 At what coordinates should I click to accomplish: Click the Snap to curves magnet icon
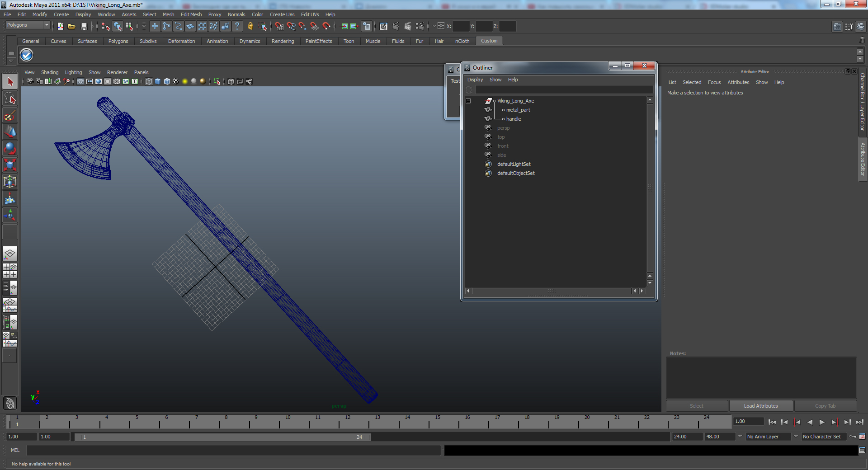click(x=291, y=27)
